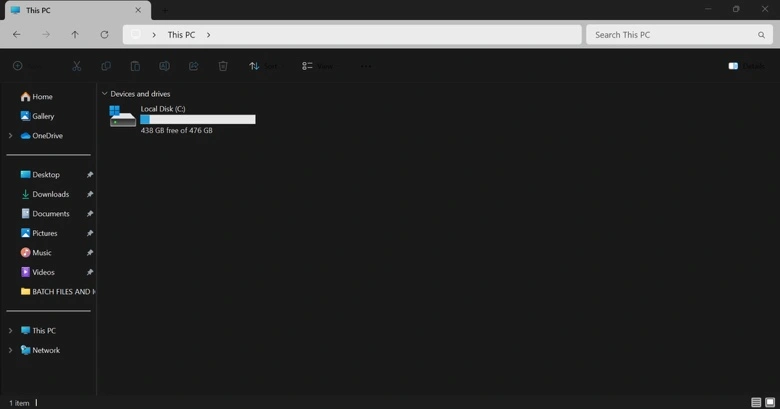Open the BATCH FILES AND folder
This screenshot has height=409, width=780.
pos(58,292)
